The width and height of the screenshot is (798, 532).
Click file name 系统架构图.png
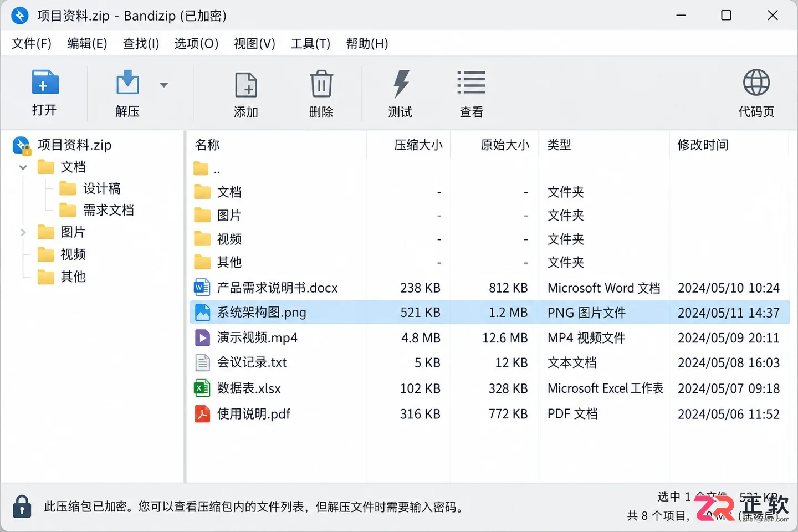coord(262,313)
